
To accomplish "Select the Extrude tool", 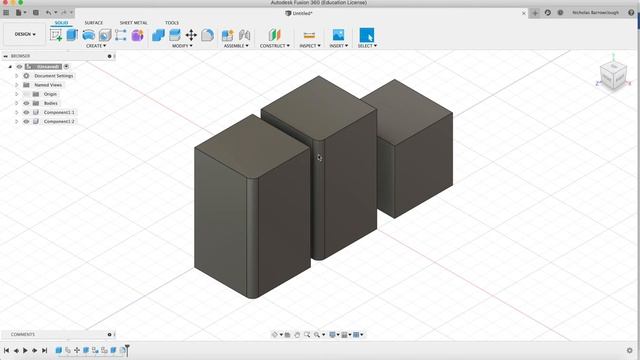I will 72,35.
